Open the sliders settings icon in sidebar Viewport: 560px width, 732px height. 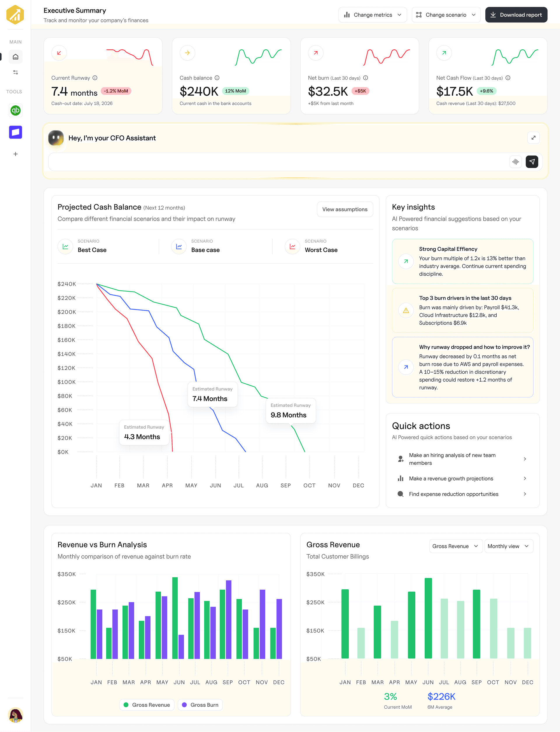point(15,72)
